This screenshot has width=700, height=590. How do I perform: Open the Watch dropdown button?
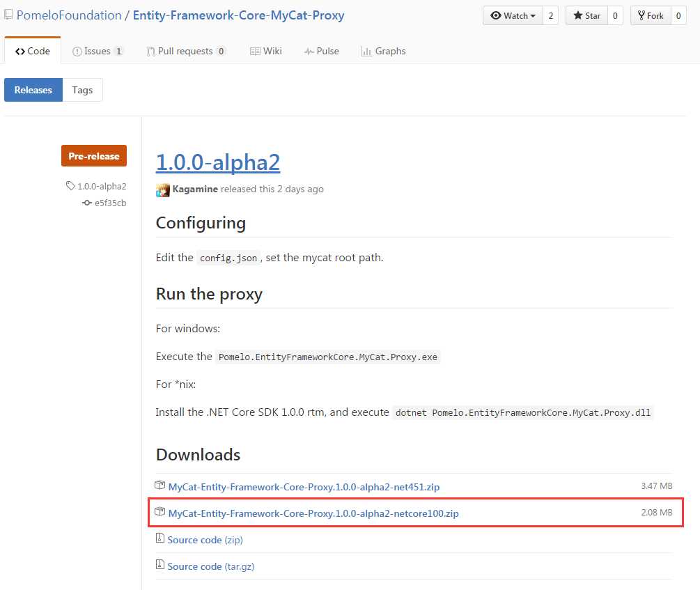click(513, 15)
